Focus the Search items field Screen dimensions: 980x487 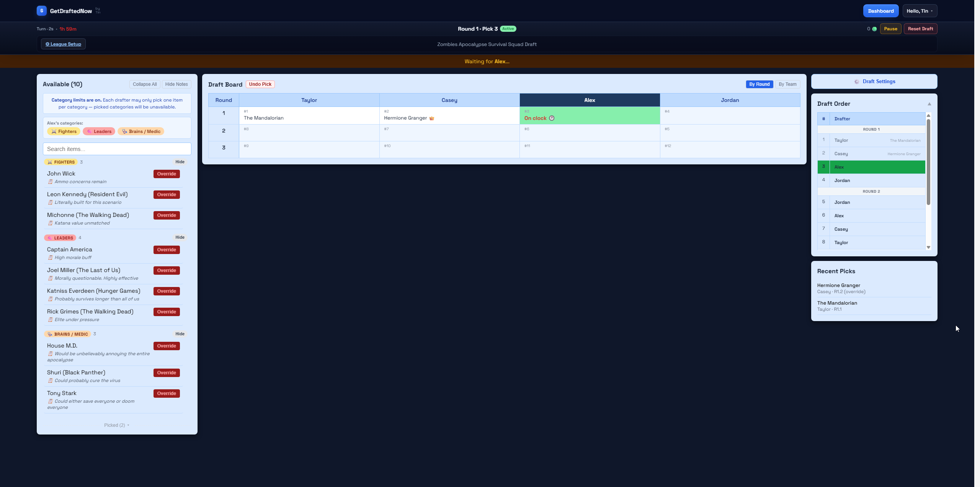tap(117, 149)
